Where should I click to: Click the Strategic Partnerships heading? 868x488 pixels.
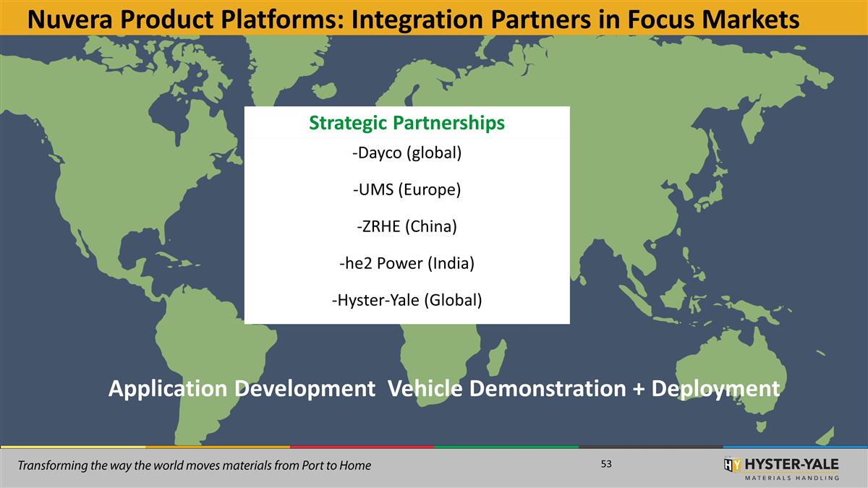pyautogui.click(x=407, y=124)
